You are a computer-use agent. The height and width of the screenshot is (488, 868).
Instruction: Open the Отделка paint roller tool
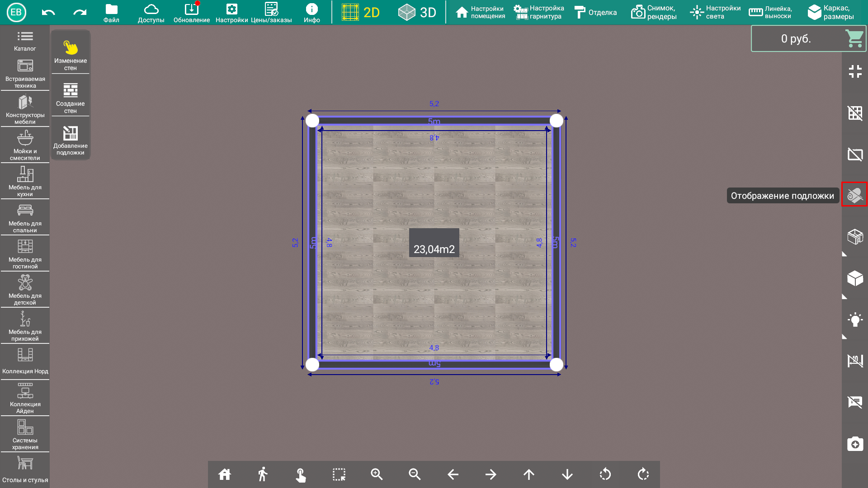595,12
